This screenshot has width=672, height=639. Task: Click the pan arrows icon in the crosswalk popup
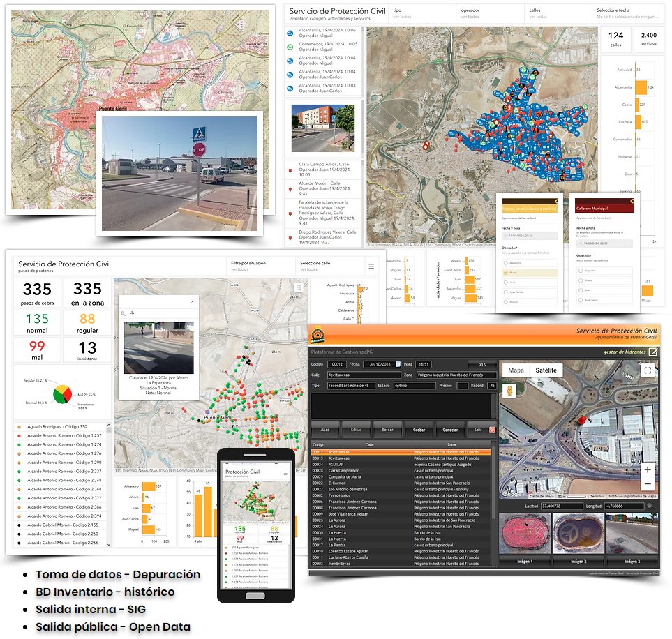click(x=132, y=313)
